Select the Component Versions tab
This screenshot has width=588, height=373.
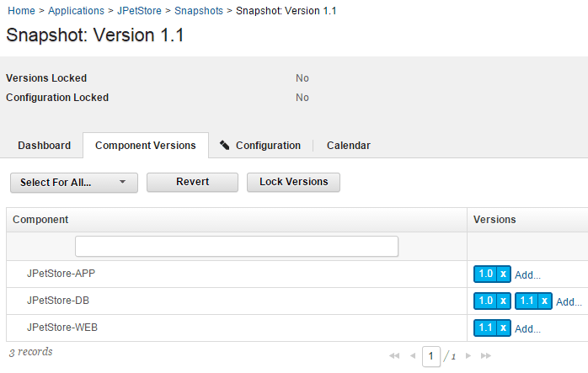point(146,146)
